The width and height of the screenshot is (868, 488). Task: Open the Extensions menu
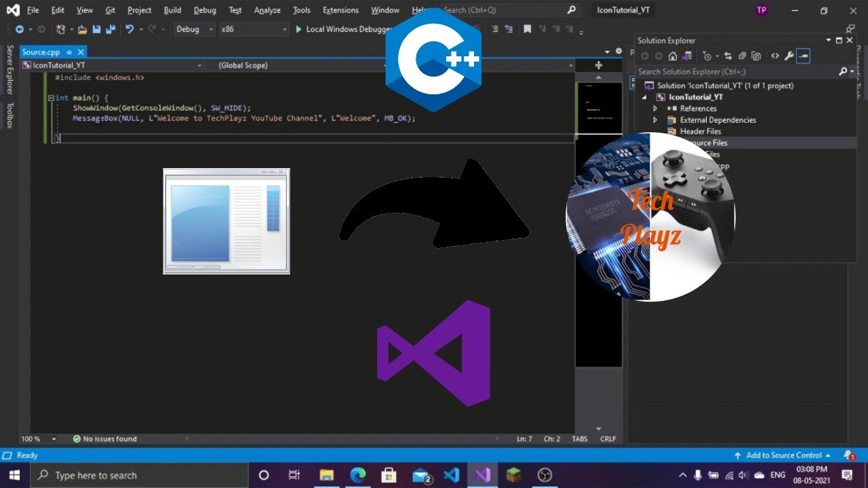[340, 10]
